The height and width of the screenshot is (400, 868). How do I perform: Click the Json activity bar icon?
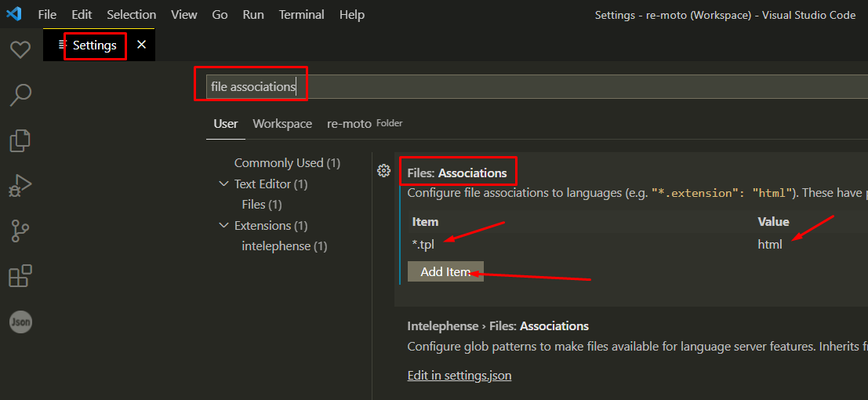[x=20, y=322]
